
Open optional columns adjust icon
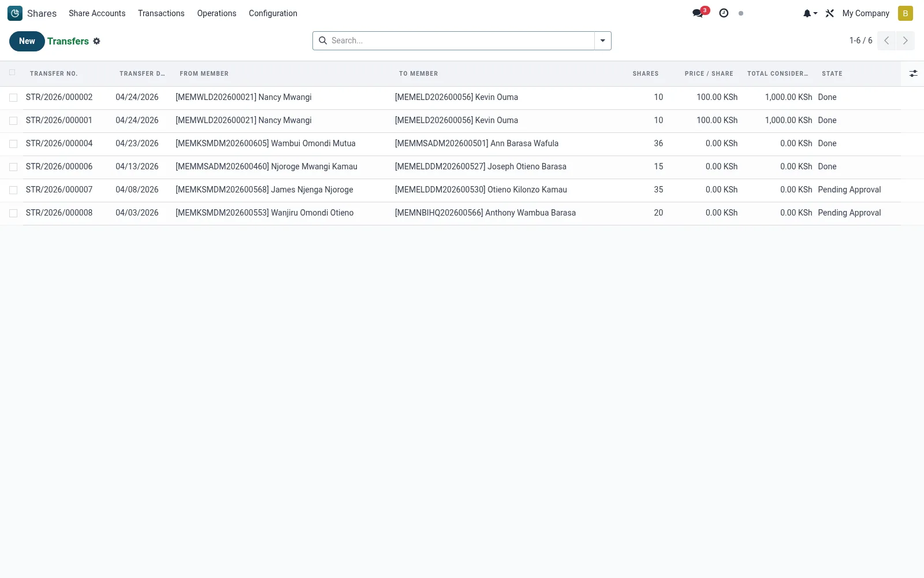(913, 73)
